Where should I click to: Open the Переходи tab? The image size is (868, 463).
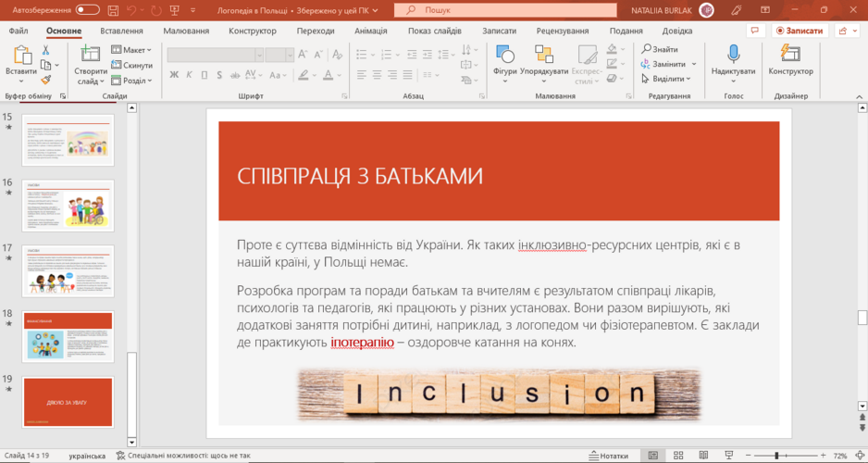click(316, 31)
